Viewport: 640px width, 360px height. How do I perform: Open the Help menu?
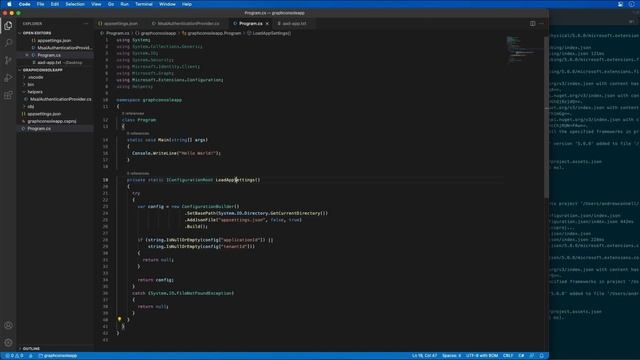[187, 4]
